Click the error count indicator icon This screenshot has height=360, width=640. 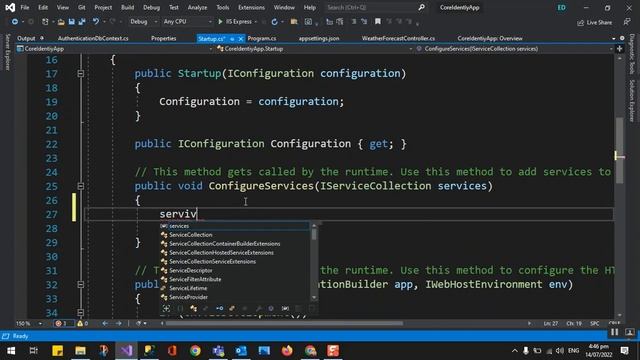[58, 323]
